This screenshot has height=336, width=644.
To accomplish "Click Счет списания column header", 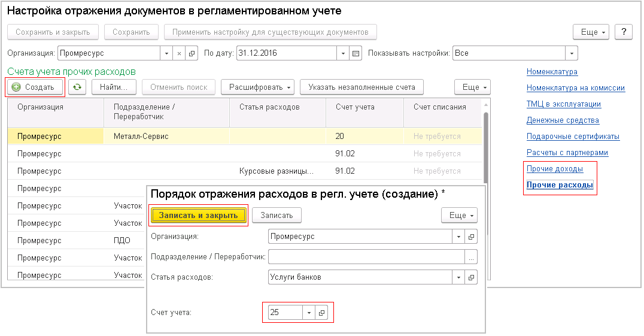I will tap(443, 112).
